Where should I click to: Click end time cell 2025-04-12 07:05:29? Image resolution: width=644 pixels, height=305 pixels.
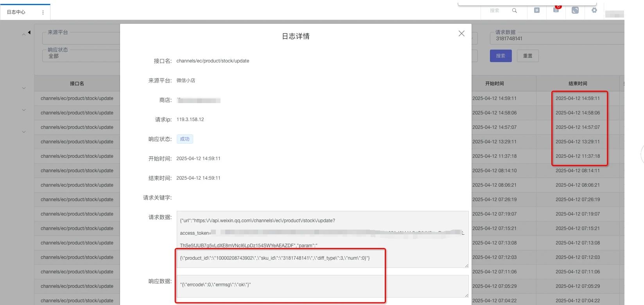pos(578,286)
